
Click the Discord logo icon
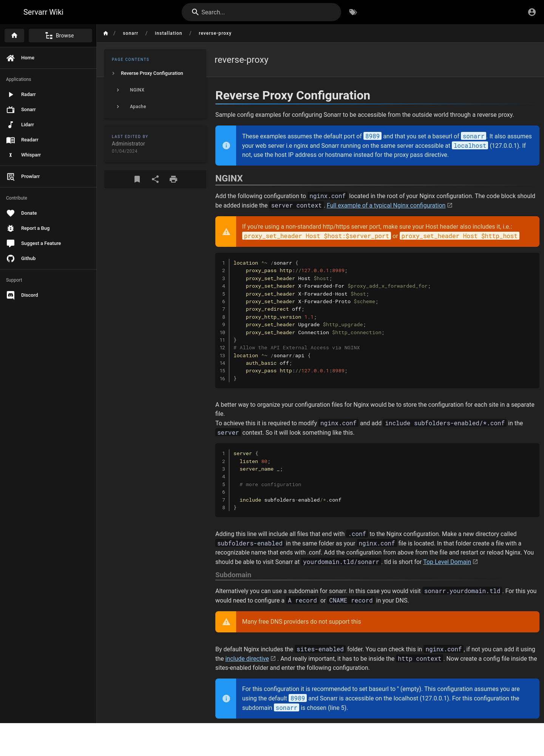point(11,295)
